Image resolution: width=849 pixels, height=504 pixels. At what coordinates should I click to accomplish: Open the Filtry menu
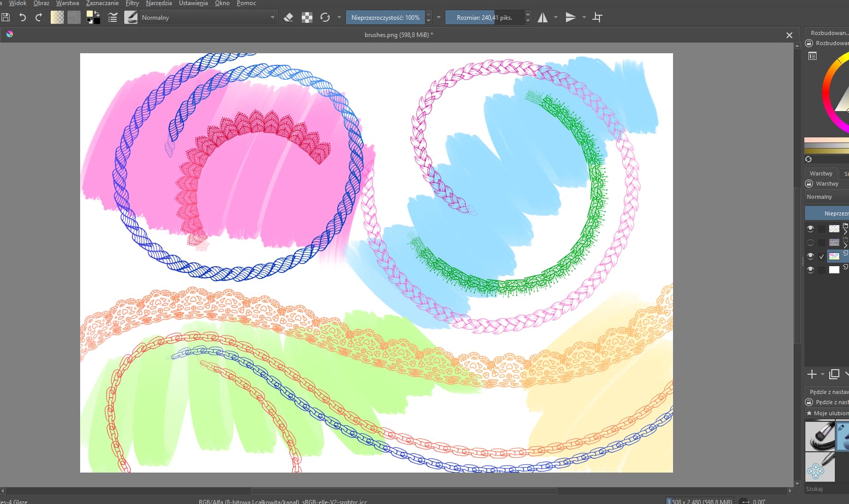132,3
